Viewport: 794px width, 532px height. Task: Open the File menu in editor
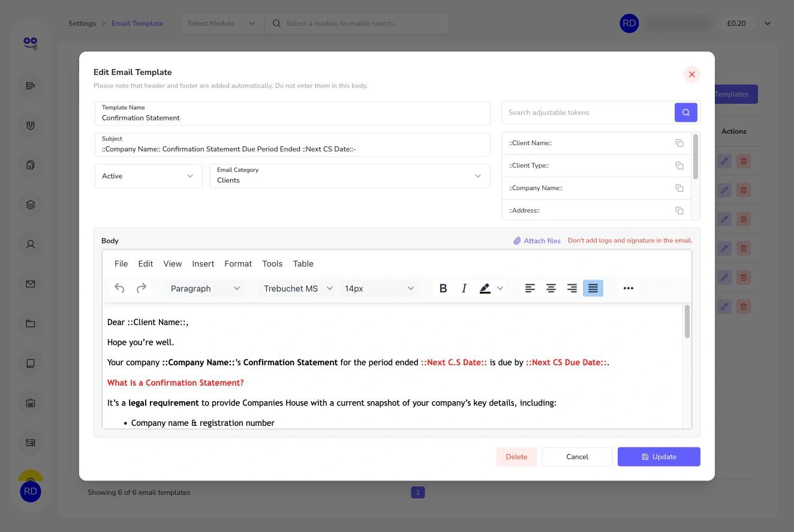click(x=121, y=264)
